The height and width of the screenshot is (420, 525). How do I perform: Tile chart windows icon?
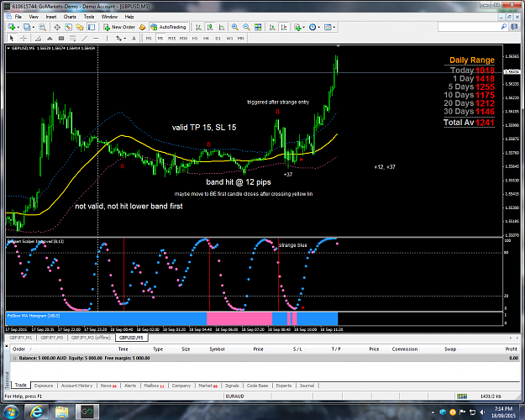coord(258,27)
